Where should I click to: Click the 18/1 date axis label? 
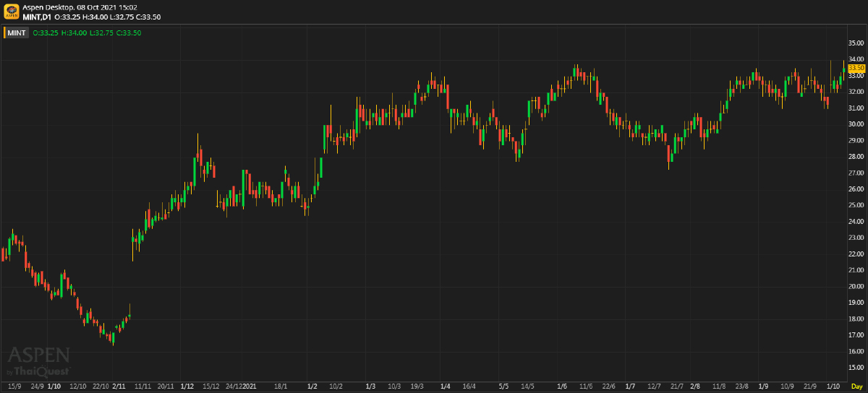pos(281,386)
